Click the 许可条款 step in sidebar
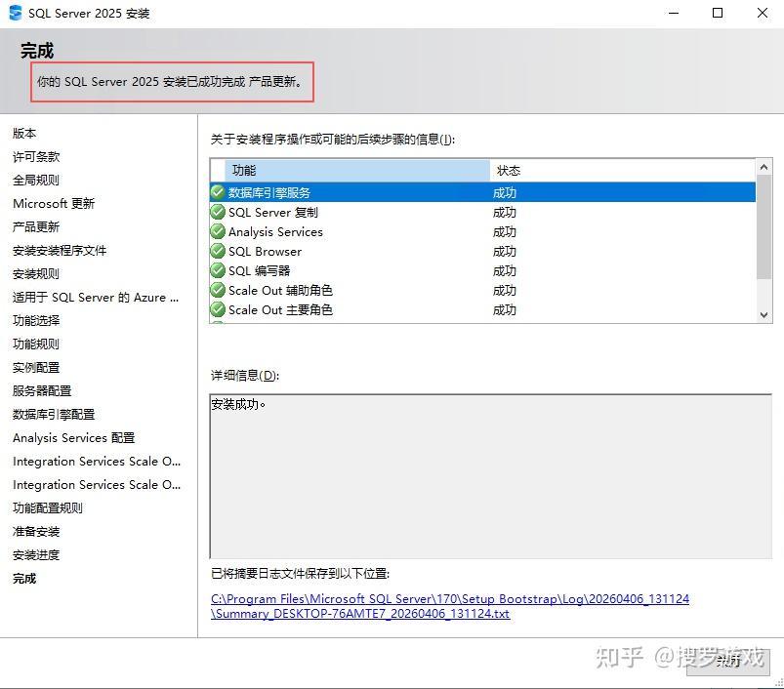 [36, 157]
